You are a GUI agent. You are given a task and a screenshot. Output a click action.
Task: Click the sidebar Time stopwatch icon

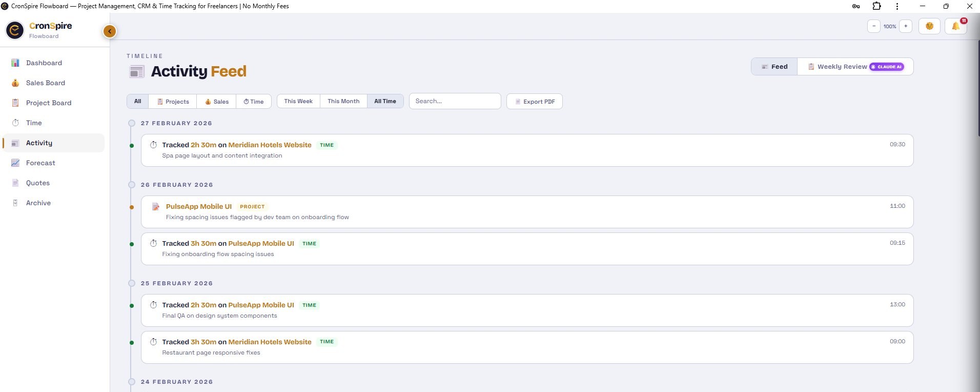point(15,123)
